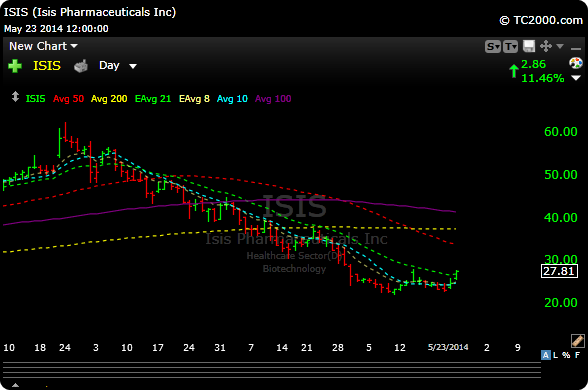This screenshot has height=390, width=588.
Task: Click the green up-arrow price change icon
Action: click(x=513, y=70)
